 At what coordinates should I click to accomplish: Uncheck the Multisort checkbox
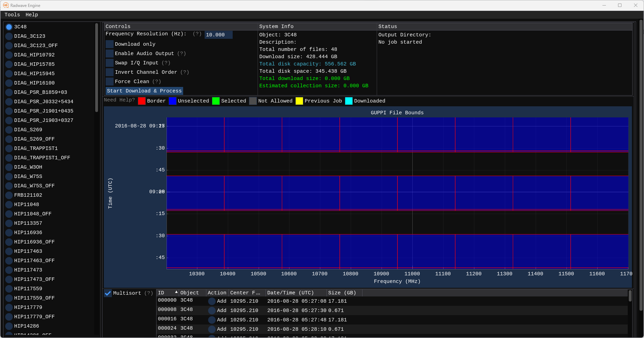point(108,293)
